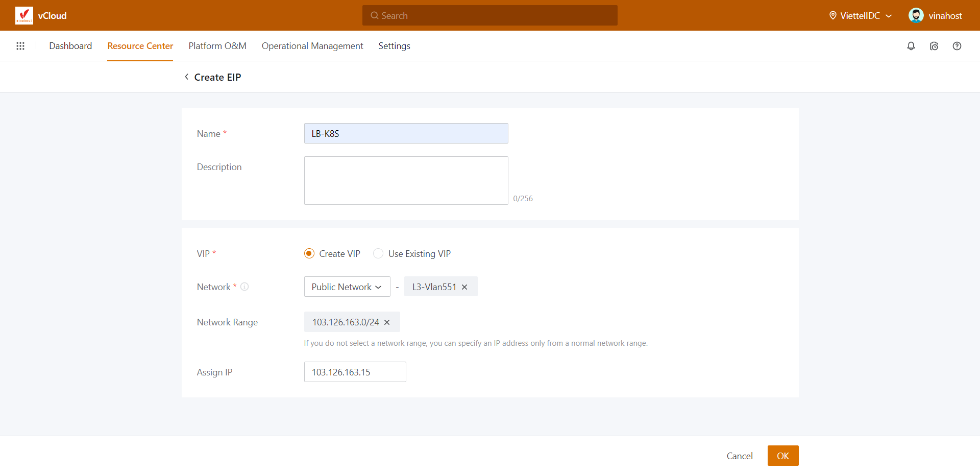Select the Create VIP radio option
The width and height of the screenshot is (980, 474).
click(309, 254)
